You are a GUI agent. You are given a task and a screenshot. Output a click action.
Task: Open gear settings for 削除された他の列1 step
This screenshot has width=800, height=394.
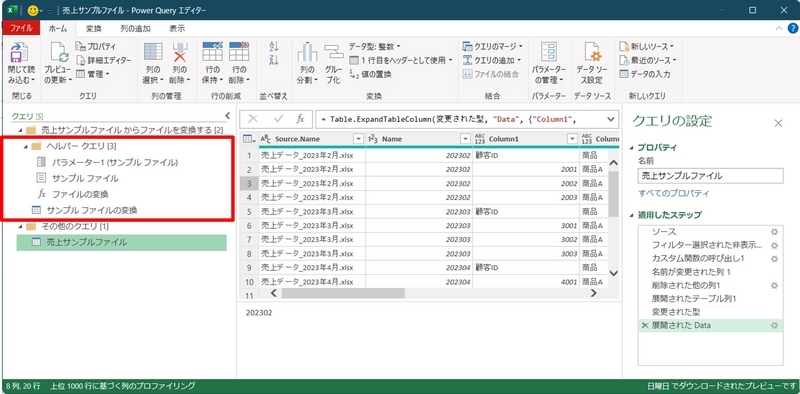coord(774,285)
